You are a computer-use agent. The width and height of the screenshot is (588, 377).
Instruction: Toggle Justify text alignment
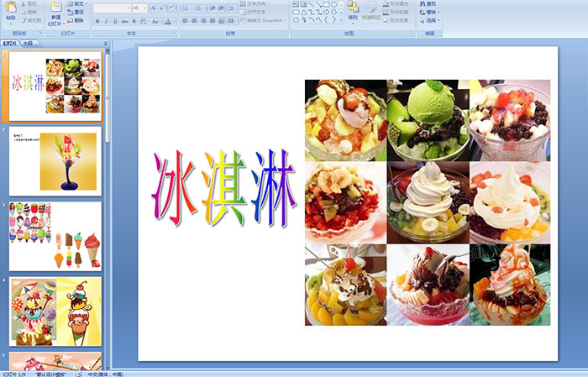click(213, 21)
